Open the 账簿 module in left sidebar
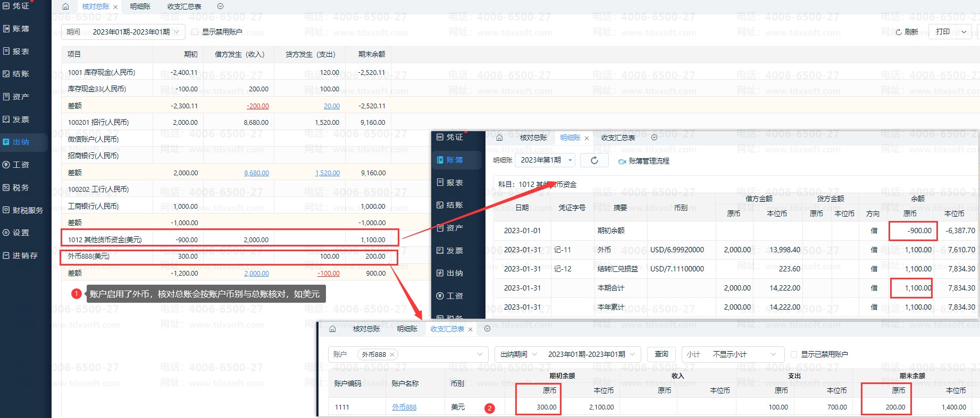 (21, 29)
